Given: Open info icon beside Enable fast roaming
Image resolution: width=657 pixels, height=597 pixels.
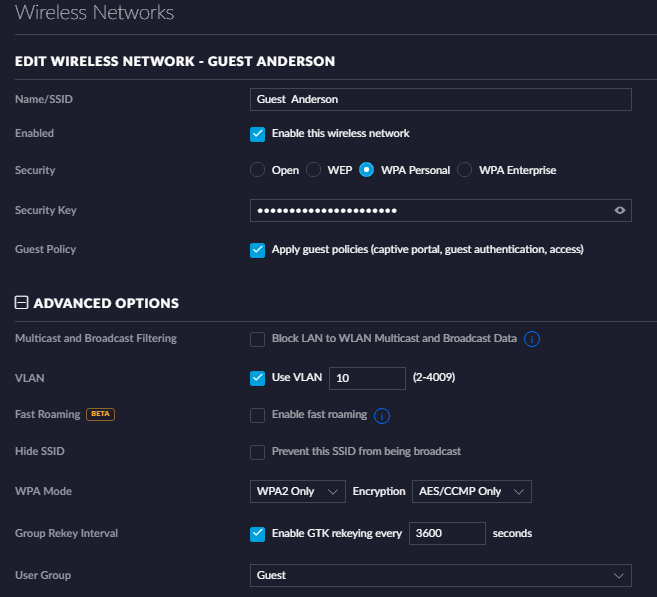Looking at the screenshot, I should pos(382,416).
